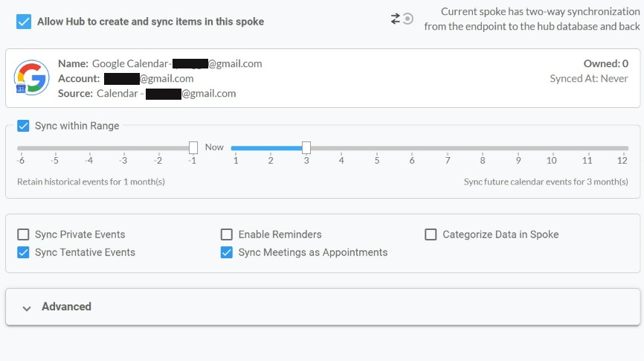Click the future range slider handle at 3
Screen dimensions: 644x361
pos(306,147)
